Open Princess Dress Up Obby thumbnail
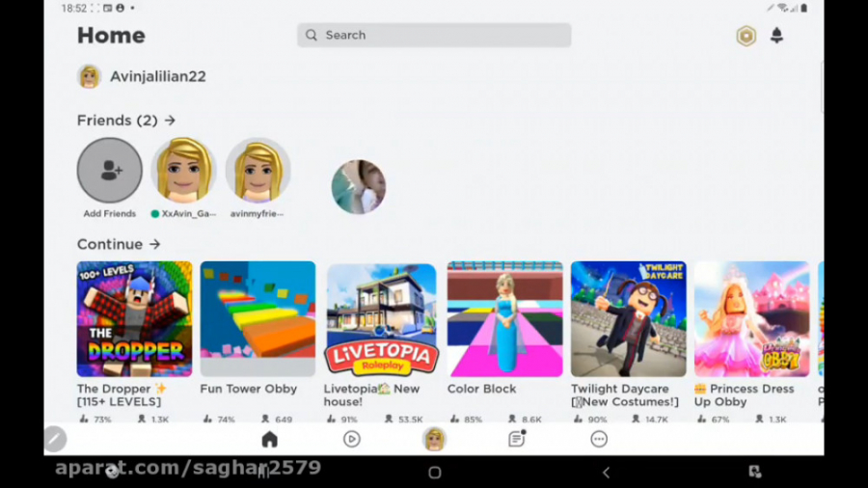 (751, 319)
